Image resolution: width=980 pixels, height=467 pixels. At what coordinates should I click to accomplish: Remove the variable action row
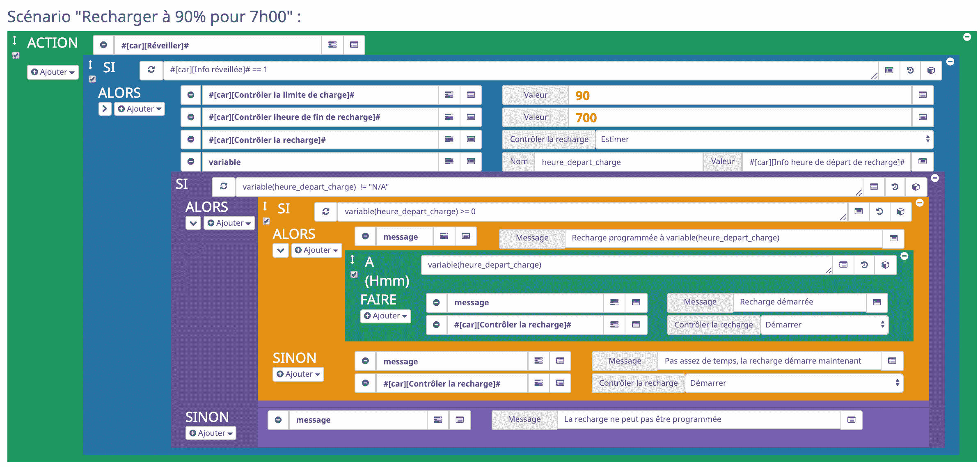tap(191, 161)
